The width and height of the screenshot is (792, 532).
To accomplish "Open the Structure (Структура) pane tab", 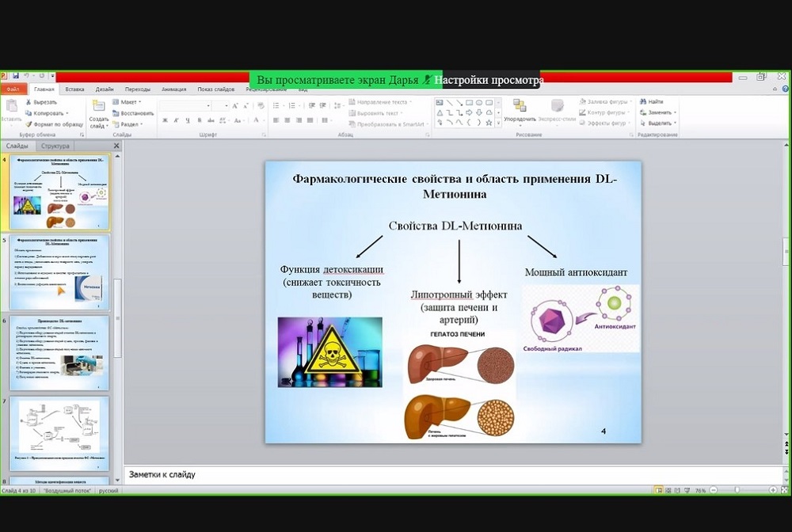I will pyautogui.click(x=56, y=146).
